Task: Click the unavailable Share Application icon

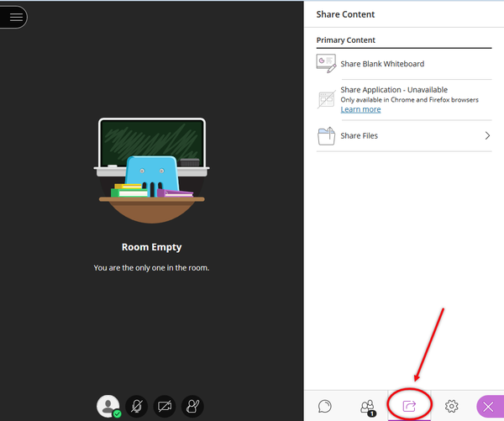Action: tap(326, 99)
